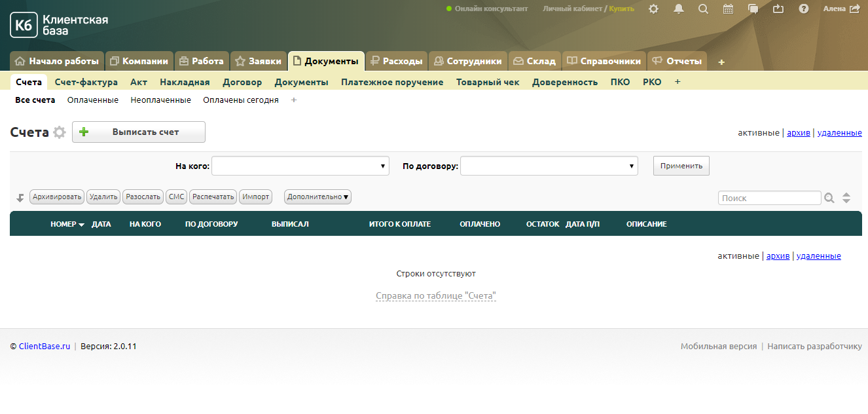
Task: Click the Импорт button
Action: (255, 197)
